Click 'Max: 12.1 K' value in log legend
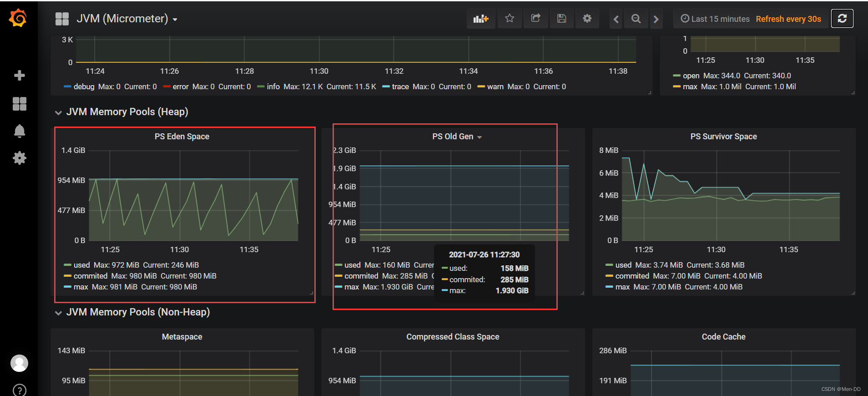The height and width of the screenshot is (396, 868). click(x=303, y=86)
